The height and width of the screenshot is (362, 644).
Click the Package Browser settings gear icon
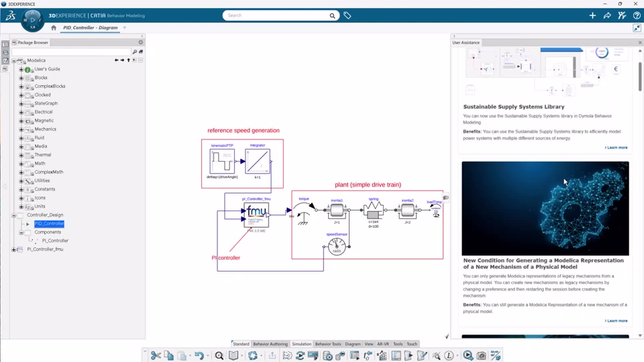click(x=141, y=42)
